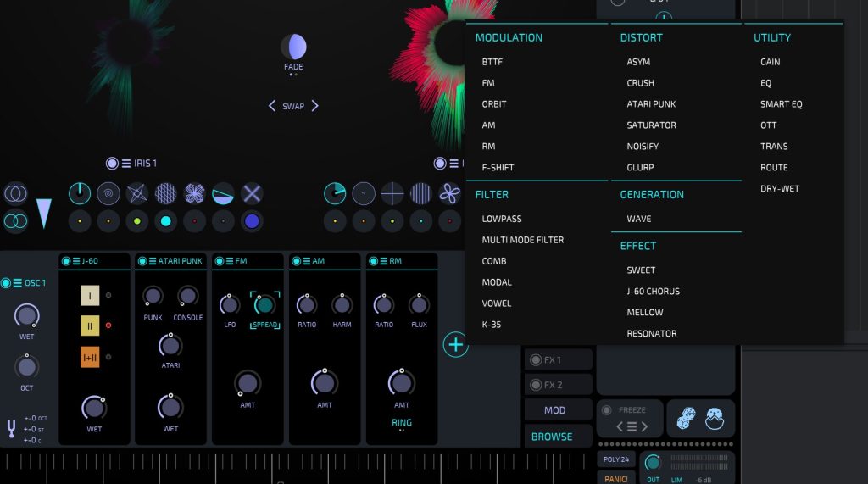Click the hatching egg icon
Screen dimensions: 868x484
tap(715, 418)
